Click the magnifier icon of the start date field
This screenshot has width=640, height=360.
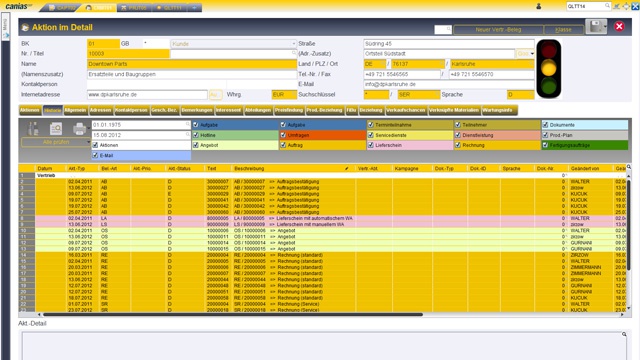pos(188,124)
